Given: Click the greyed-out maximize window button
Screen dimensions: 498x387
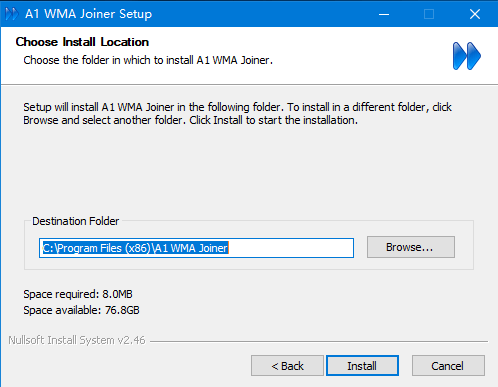Looking at the screenshot, I should tap(429, 14).
